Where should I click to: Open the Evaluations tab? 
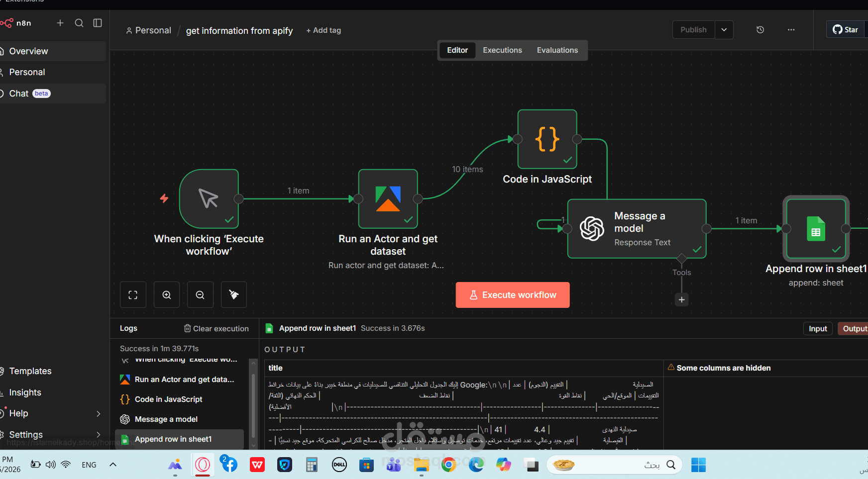click(x=557, y=50)
